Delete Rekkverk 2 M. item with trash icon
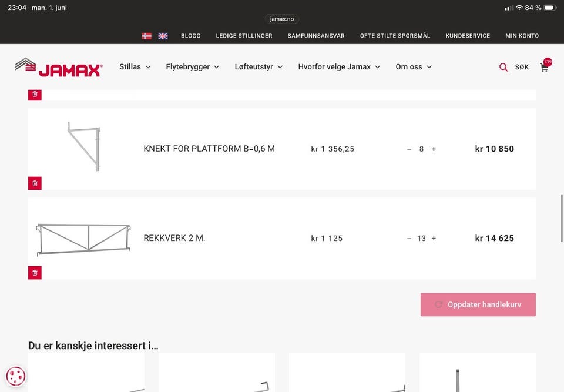 pyautogui.click(x=35, y=273)
